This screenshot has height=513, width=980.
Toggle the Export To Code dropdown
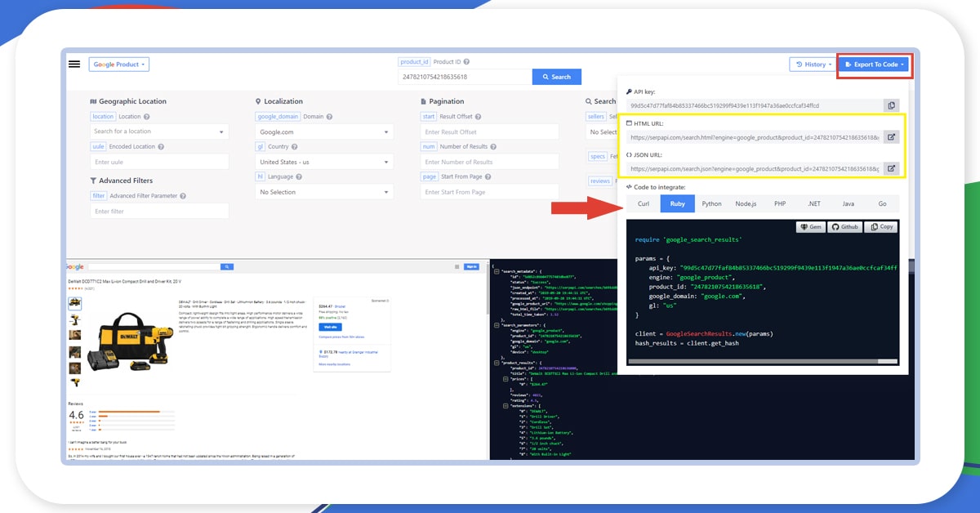pyautogui.click(x=875, y=64)
